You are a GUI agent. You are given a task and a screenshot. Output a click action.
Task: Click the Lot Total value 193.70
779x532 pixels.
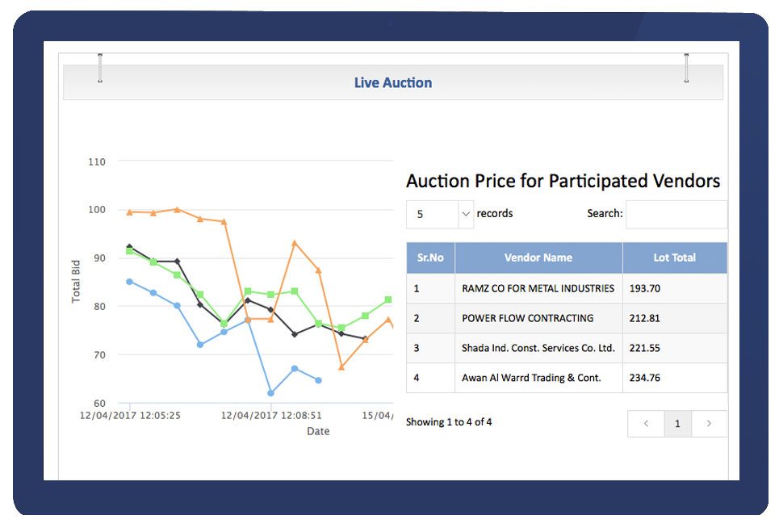pos(645,288)
